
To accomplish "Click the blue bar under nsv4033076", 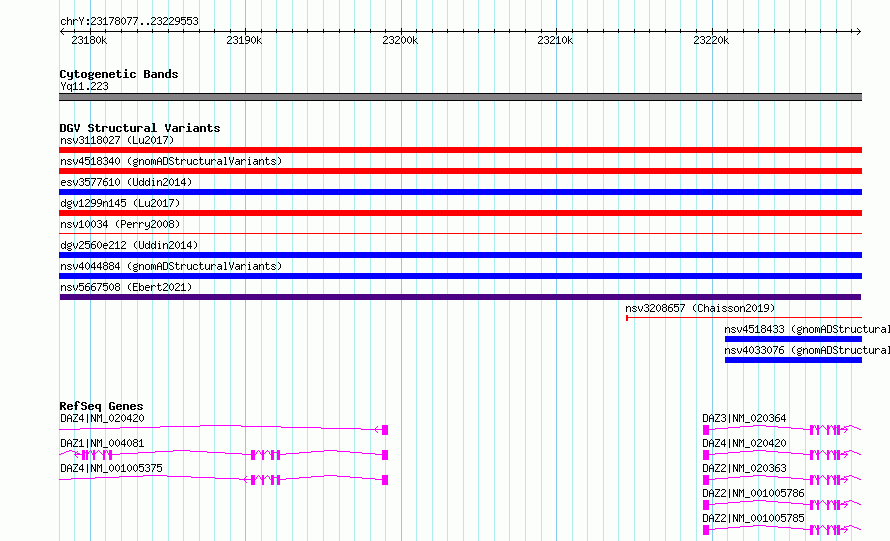I will click(793, 360).
